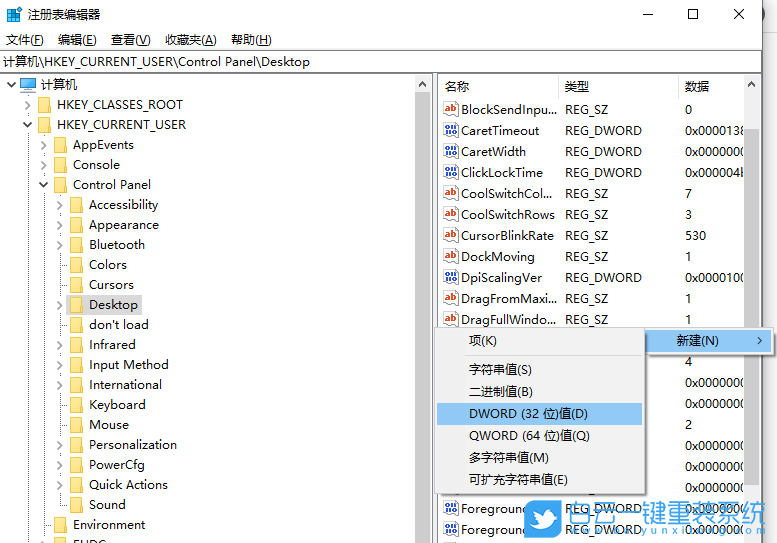Click the tree pane scroll up arrow
This screenshot has height=543, width=777.
(422, 85)
